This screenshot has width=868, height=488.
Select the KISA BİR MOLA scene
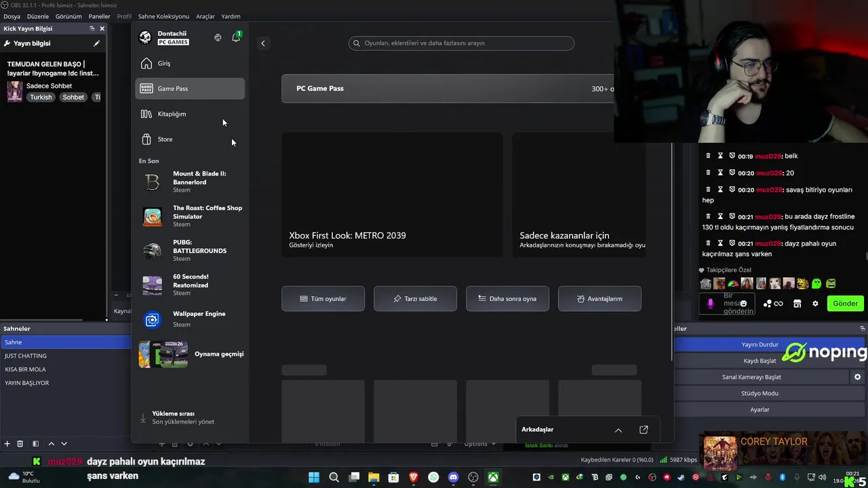pyautogui.click(x=66, y=369)
